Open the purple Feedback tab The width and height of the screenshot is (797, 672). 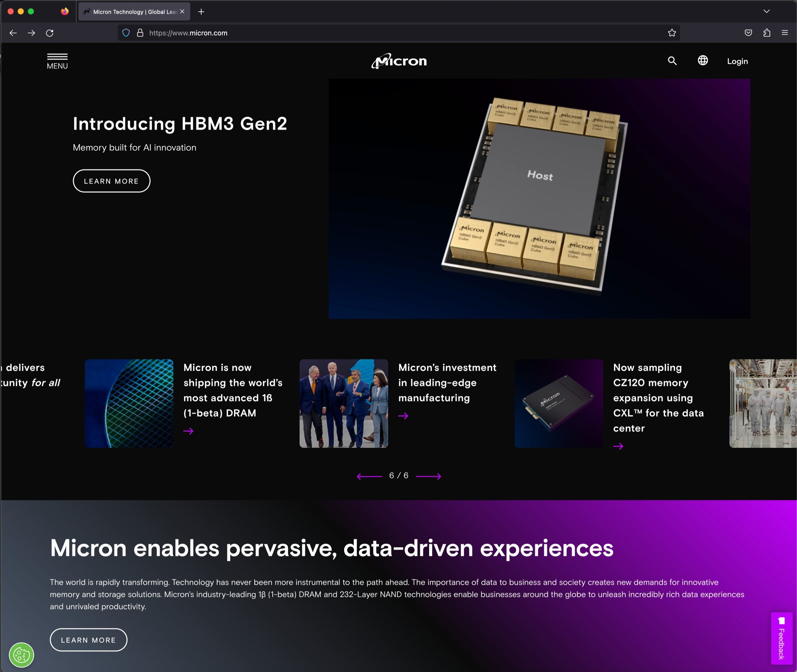(782, 638)
